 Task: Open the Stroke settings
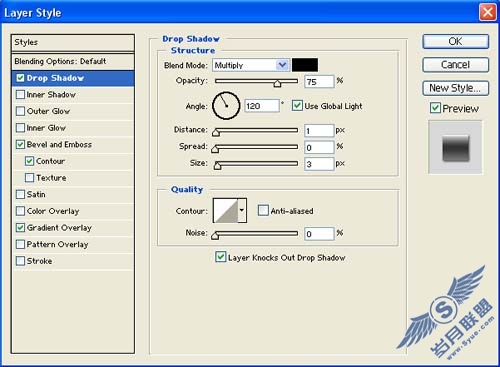tap(39, 261)
